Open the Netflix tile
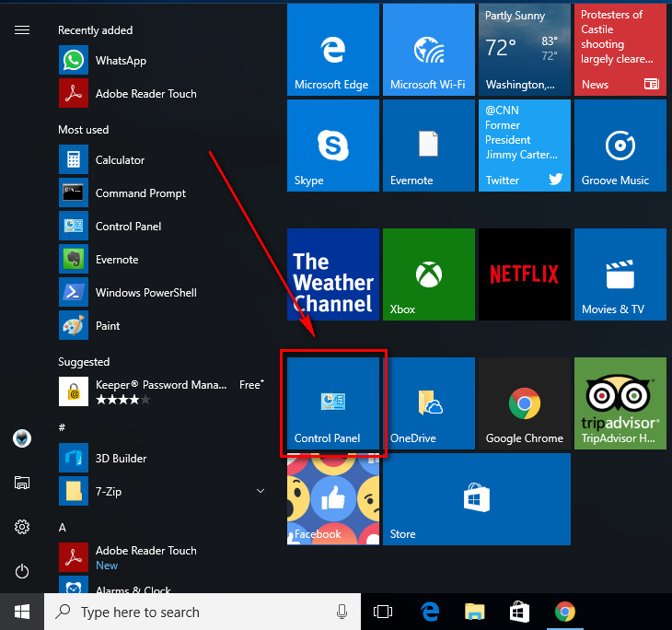Viewport: 672px width, 630px height. pos(525,274)
